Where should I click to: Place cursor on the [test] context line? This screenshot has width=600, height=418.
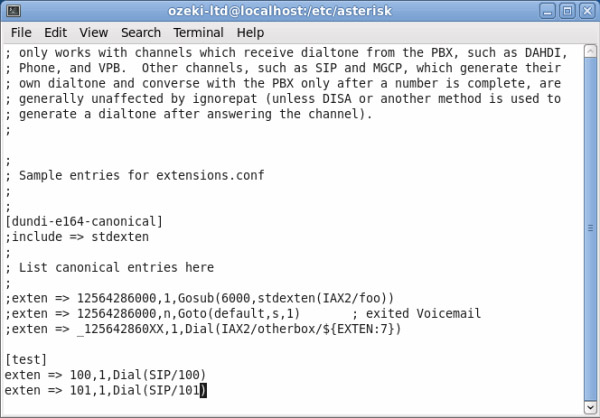click(26, 359)
